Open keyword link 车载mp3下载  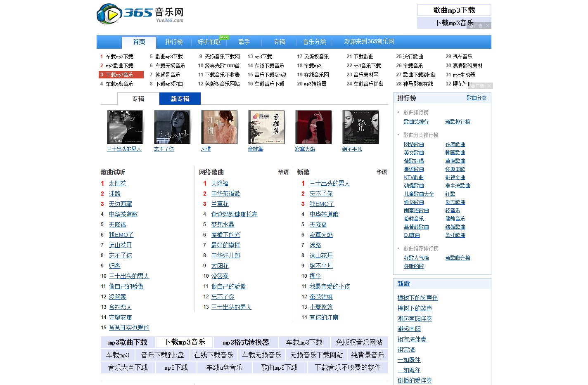pos(119,57)
